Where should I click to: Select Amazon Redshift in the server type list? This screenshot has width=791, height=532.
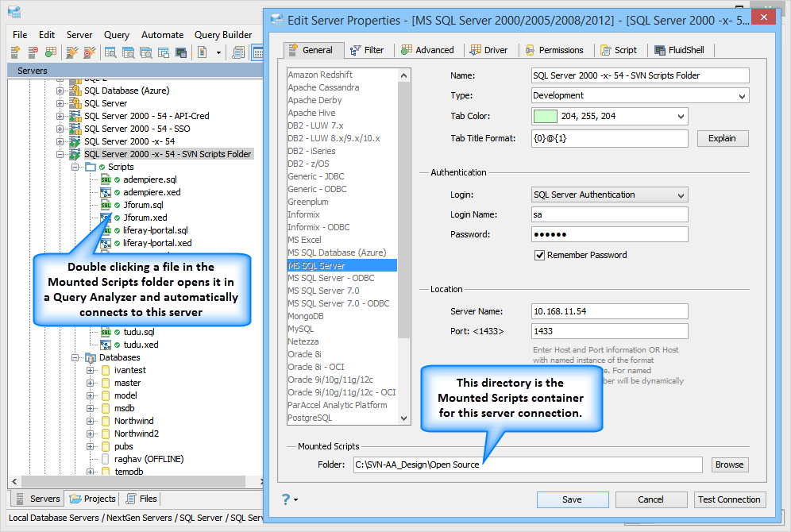320,75
